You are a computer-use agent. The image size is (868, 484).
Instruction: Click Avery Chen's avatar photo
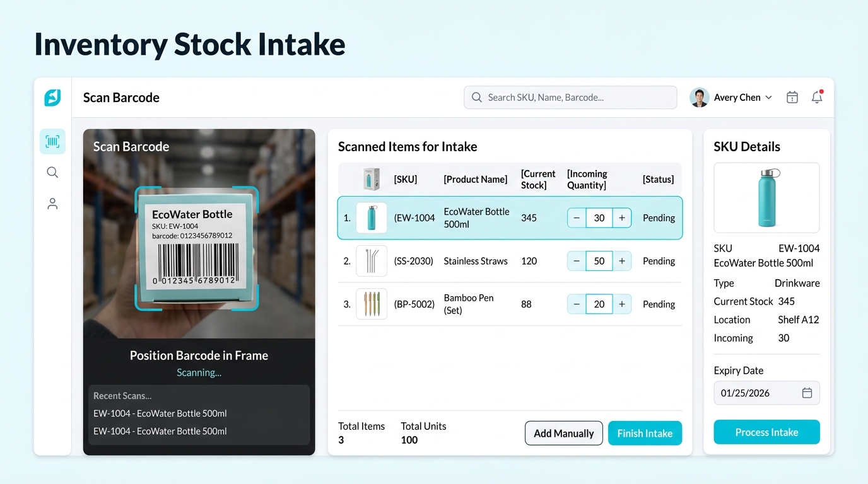(x=699, y=98)
